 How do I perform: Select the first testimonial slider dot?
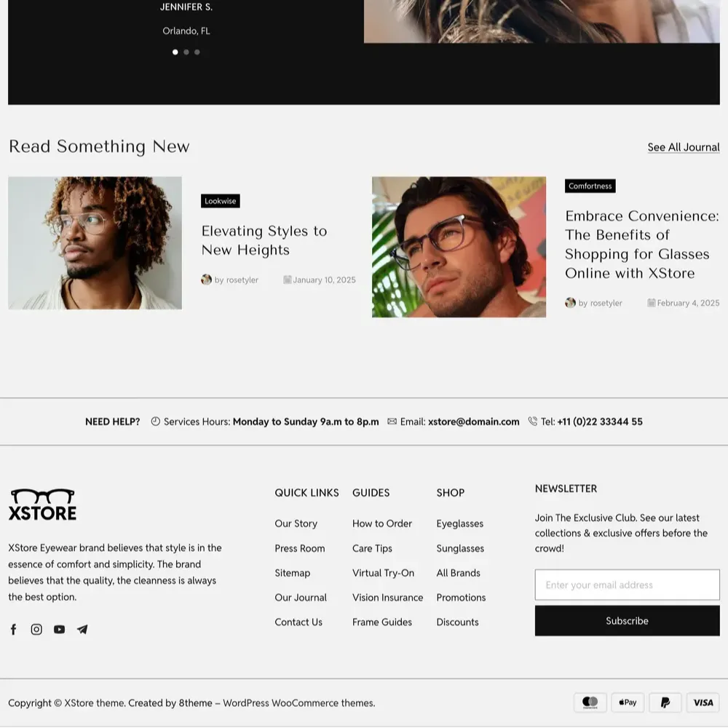[175, 52]
